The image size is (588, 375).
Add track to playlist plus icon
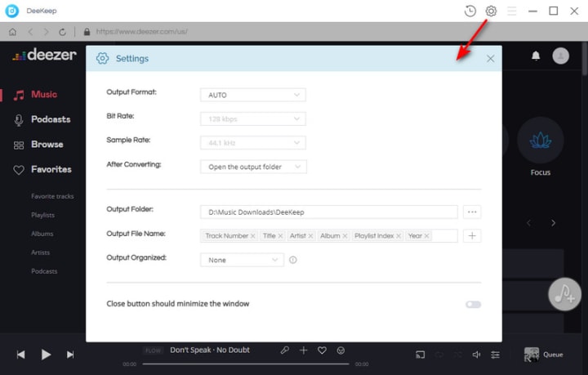[303, 350]
